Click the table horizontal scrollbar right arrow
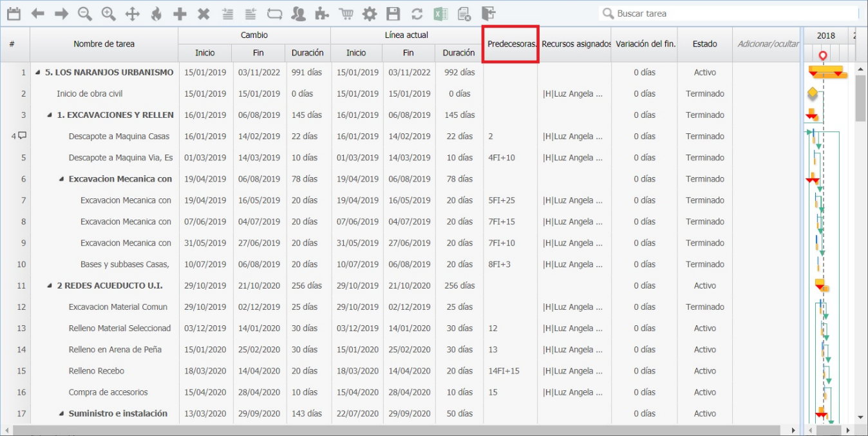 coord(794,430)
